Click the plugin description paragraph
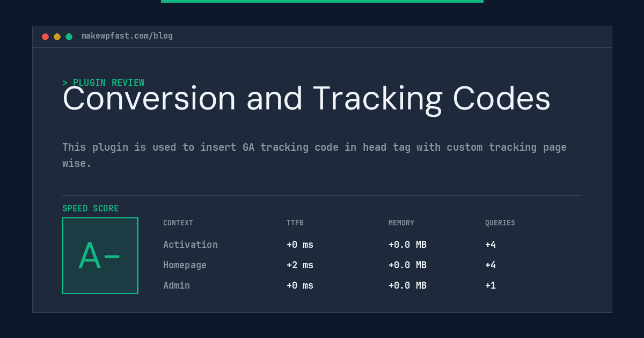The image size is (644, 338). tap(314, 155)
